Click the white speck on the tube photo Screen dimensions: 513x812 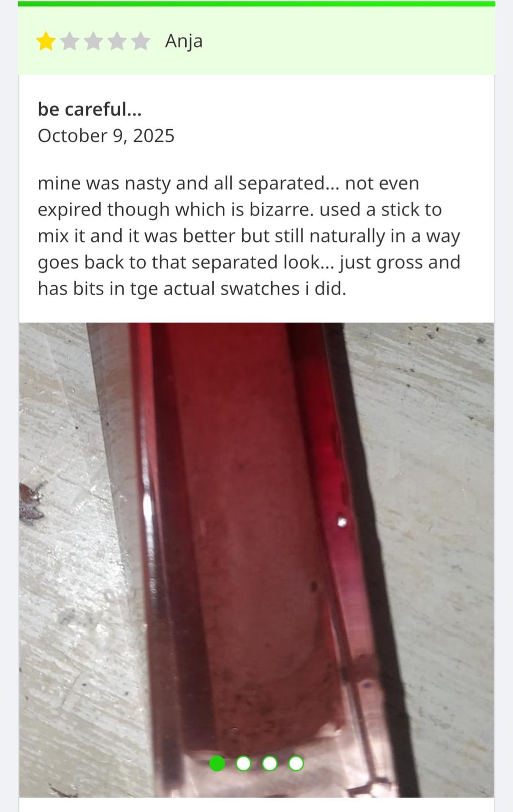(x=342, y=522)
